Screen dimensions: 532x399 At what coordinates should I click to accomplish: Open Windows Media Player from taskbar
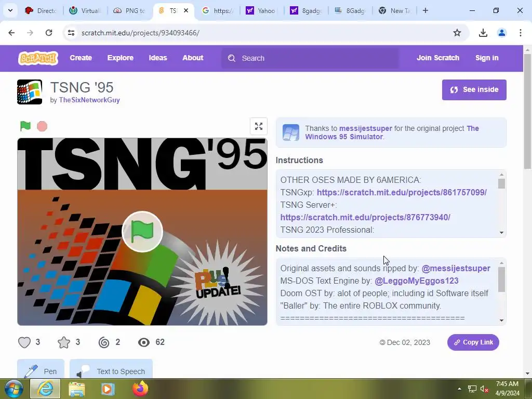(x=108, y=389)
